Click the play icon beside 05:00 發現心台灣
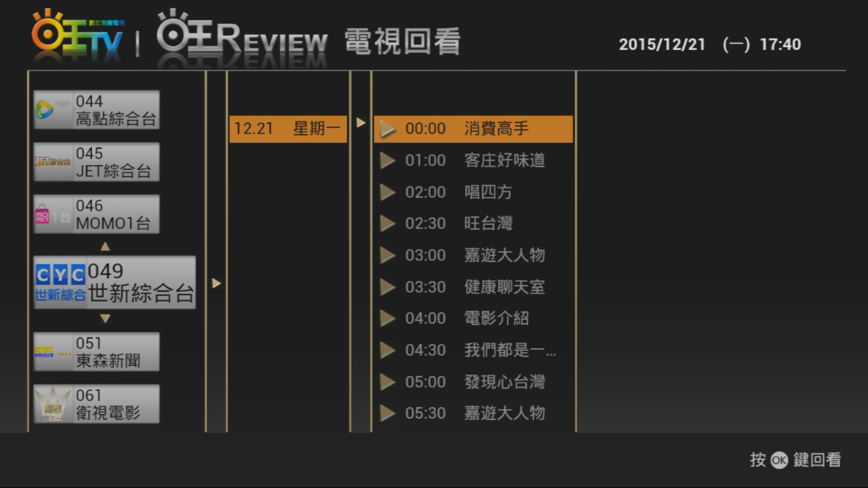Screen dimensions: 868x488 click(387, 382)
